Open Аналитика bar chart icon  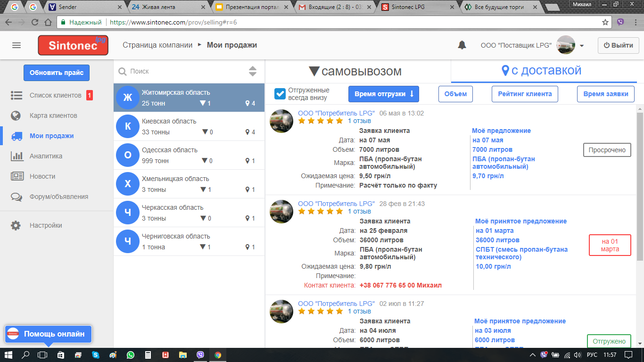(x=17, y=156)
